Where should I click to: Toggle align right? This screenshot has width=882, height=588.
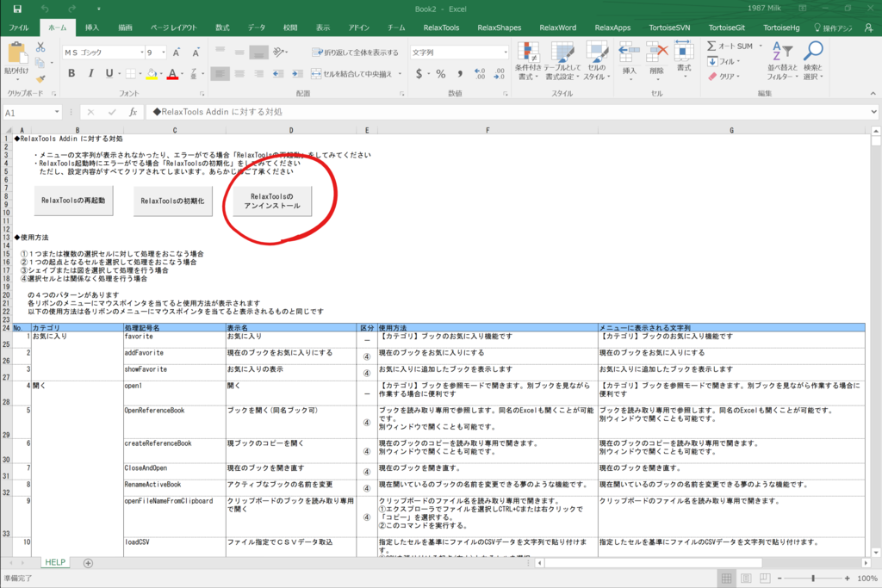258,74
